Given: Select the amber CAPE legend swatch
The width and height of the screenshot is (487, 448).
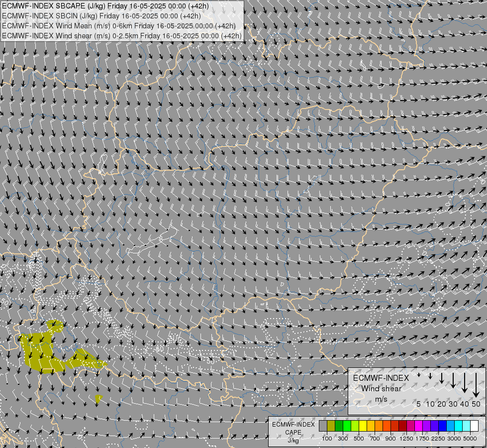Looking at the screenshot, I should click(371, 426).
